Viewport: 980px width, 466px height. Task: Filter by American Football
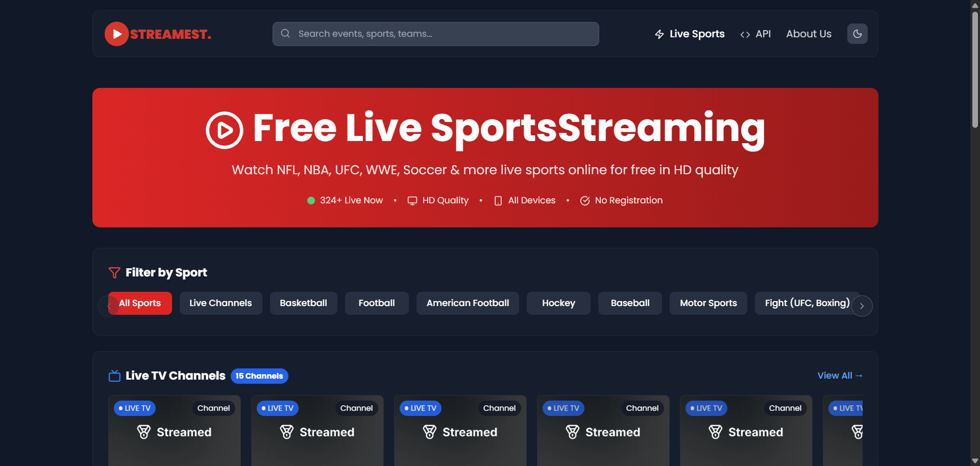(x=468, y=303)
